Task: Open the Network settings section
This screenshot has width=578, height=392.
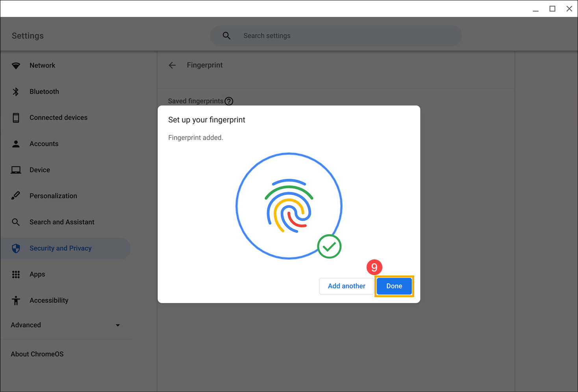Action: (65, 66)
